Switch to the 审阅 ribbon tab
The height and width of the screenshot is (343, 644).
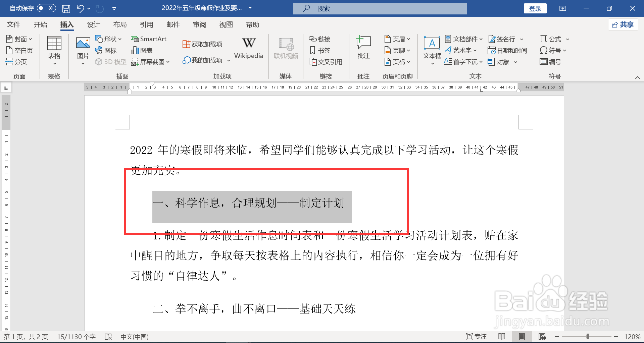pos(199,24)
